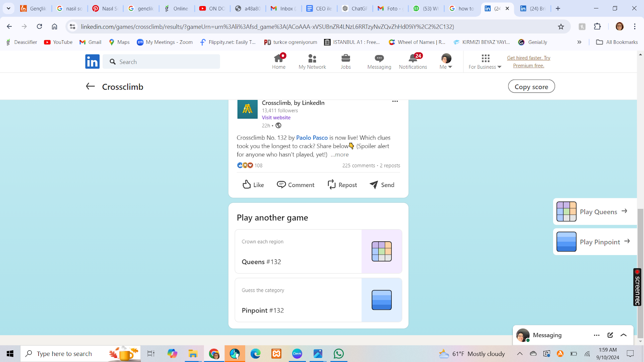Open Messaging overlay three-dot options

point(597,335)
